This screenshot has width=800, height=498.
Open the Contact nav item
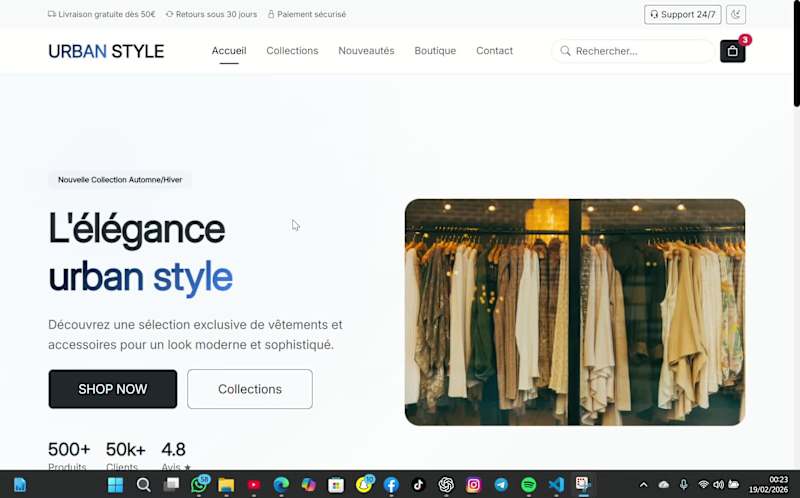coord(494,51)
